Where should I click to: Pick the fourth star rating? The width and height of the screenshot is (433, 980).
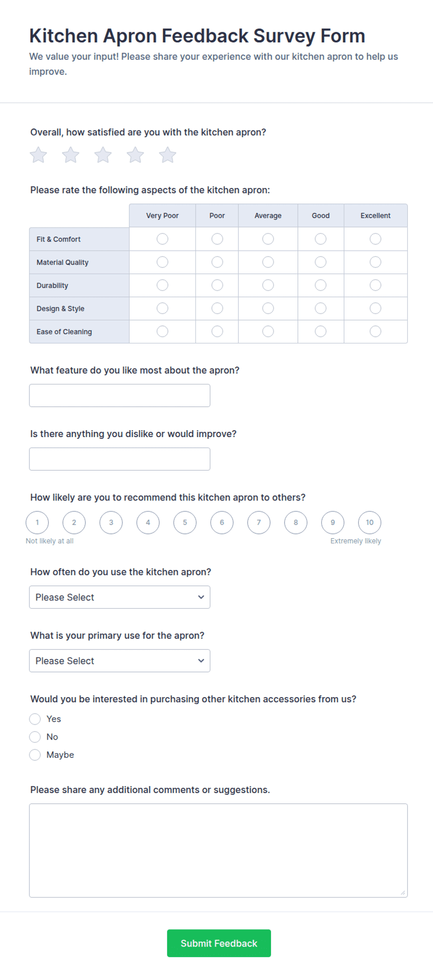click(135, 155)
